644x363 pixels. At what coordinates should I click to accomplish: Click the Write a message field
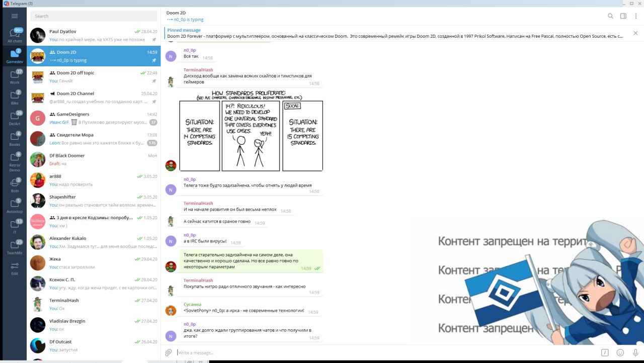click(386, 352)
